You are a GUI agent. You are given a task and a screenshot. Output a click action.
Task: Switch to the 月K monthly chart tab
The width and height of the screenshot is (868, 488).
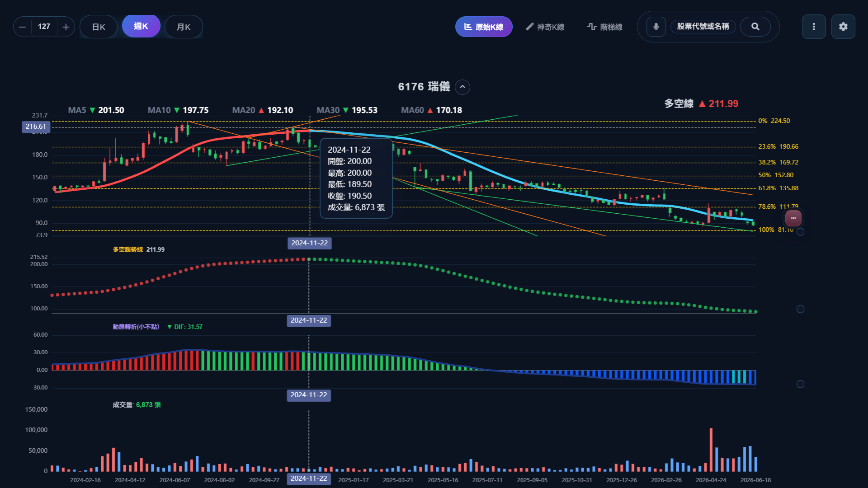[184, 27]
